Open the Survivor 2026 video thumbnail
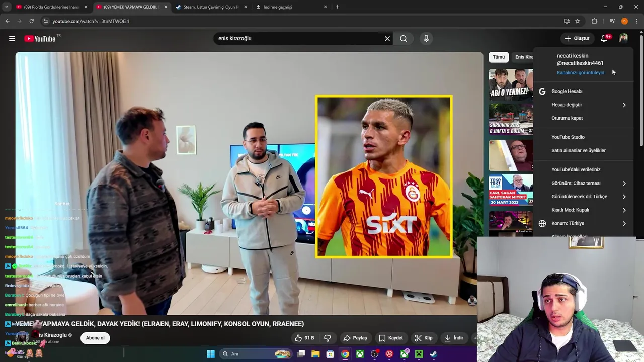Viewport: 644px width, 362px height. point(511,120)
